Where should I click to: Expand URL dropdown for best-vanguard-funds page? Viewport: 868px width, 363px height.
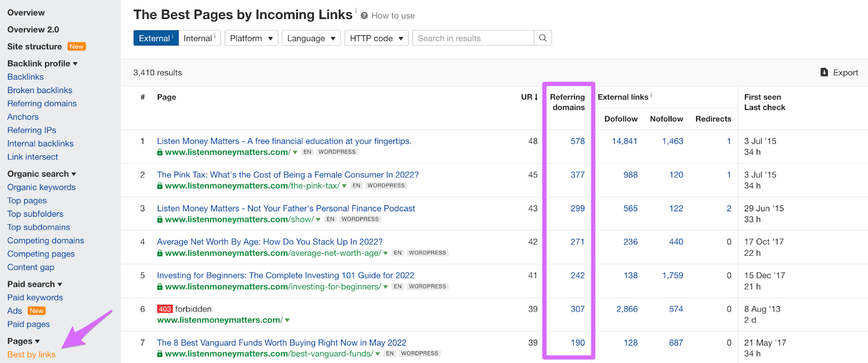pyautogui.click(x=378, y=354)
